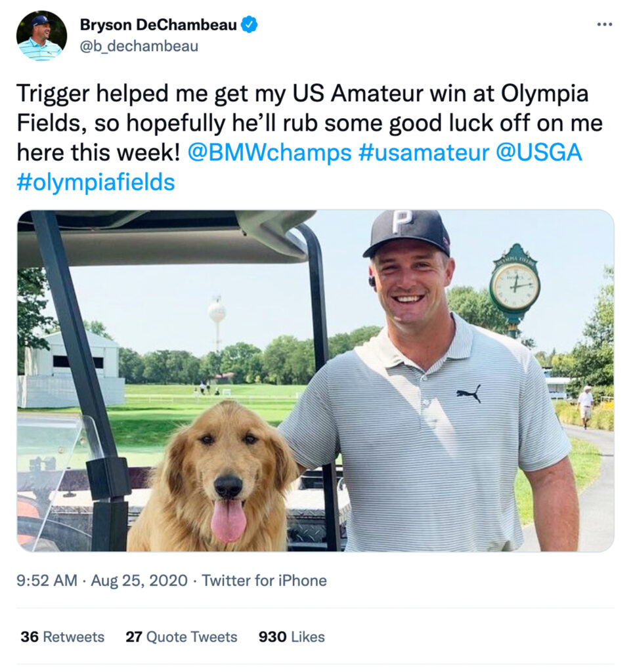Open the three-dot more options menu
This screenshot has width=631, height=672.
pos(605,24)
